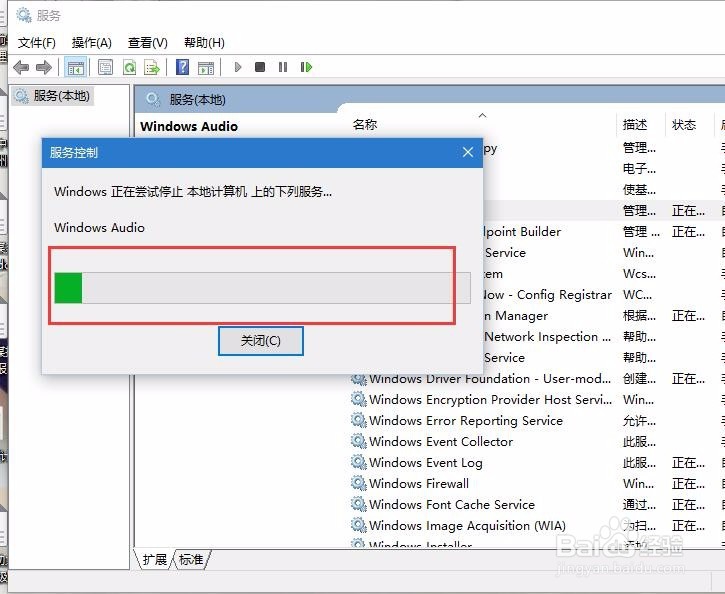Click the service stop progress bar
Viewport: 725px width, 594px height.
pyautogui.click(x=263, y=288)
